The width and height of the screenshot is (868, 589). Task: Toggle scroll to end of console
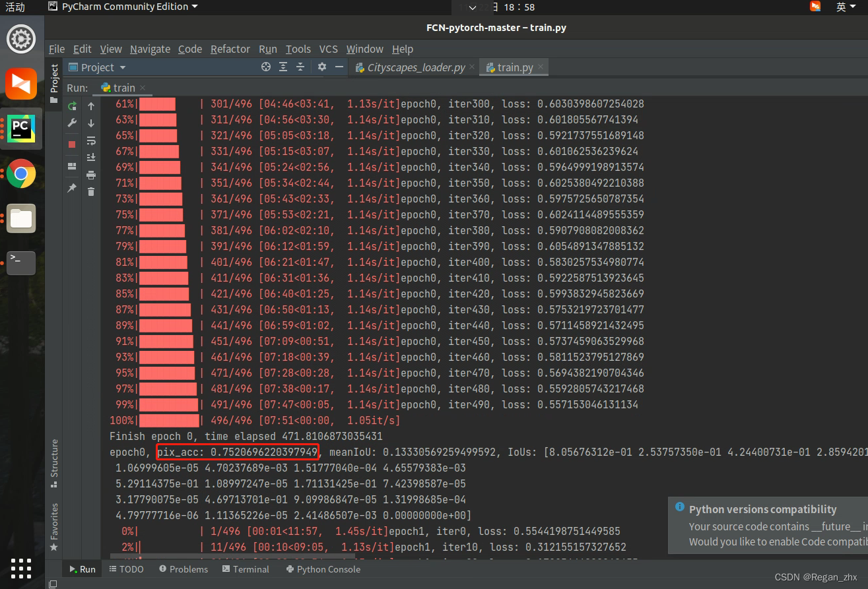tap(91, 158)
